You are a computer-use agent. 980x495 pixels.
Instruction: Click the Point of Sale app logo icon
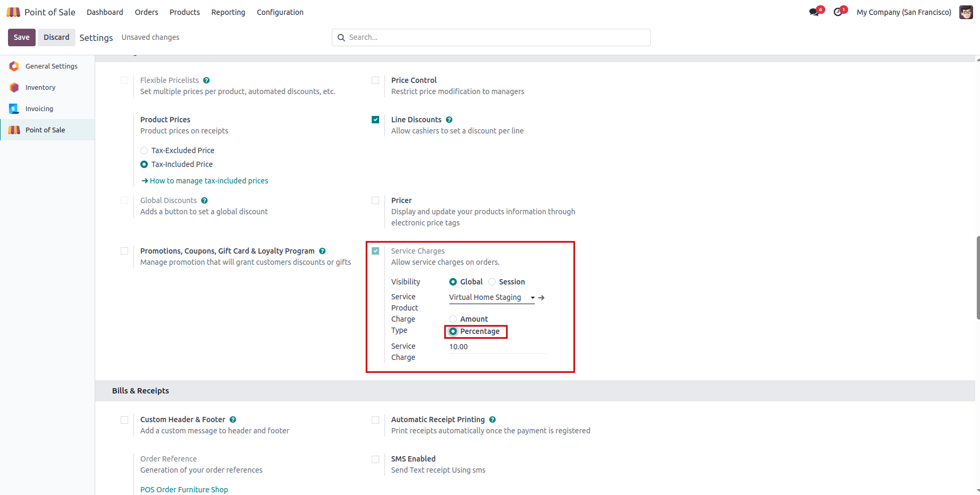13,12
